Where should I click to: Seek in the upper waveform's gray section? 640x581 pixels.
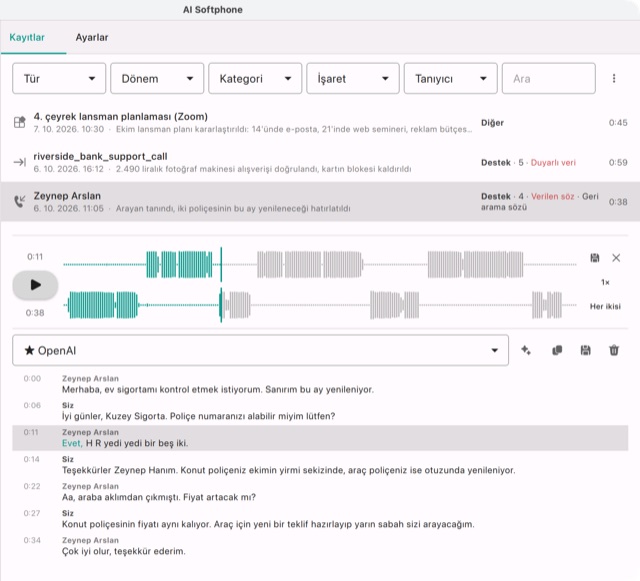point(400,265)
